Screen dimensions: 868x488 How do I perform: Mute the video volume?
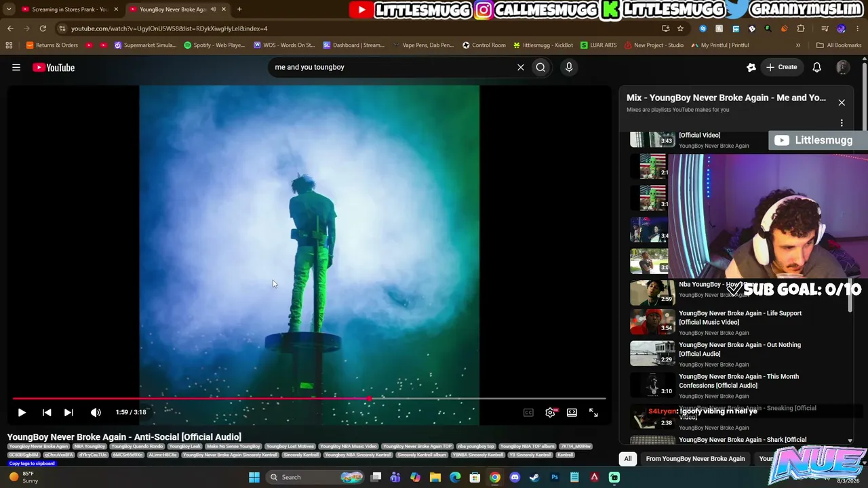click(x=96, y=412)
